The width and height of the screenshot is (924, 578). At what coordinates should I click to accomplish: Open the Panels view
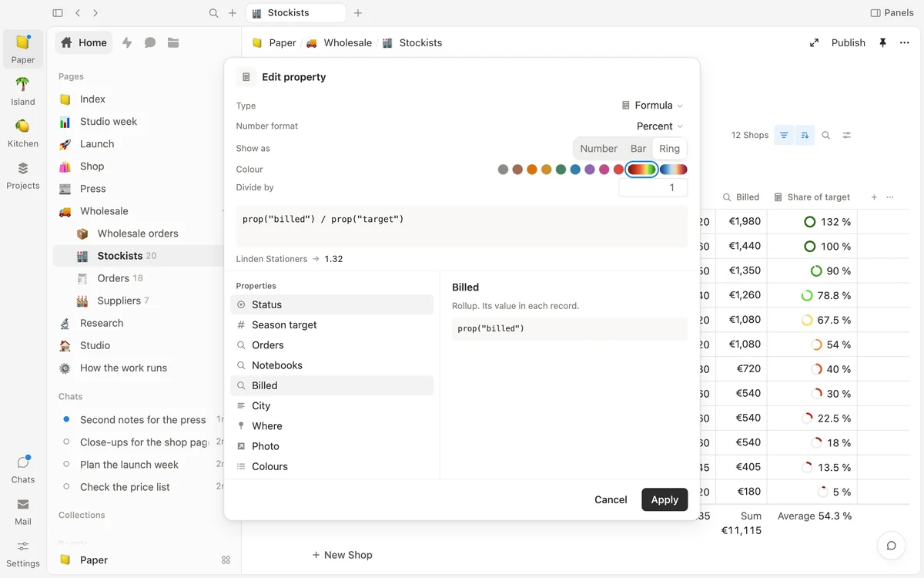coord(892,13)
